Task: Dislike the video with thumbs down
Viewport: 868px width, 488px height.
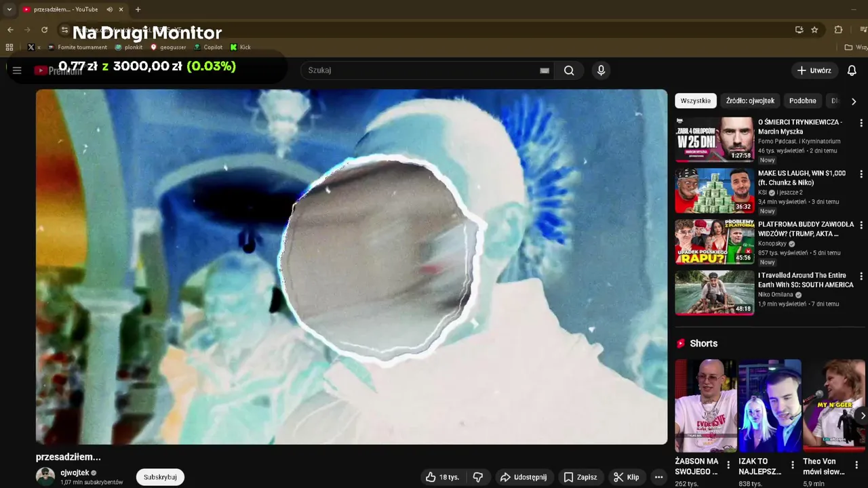Action: [x=478, y=477]
